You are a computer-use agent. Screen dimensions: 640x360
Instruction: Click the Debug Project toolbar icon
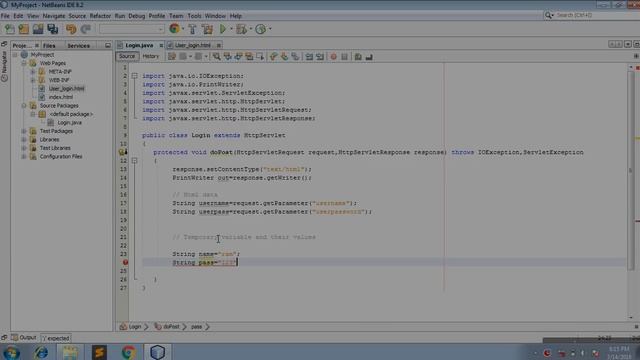click(x=241, y=29)
